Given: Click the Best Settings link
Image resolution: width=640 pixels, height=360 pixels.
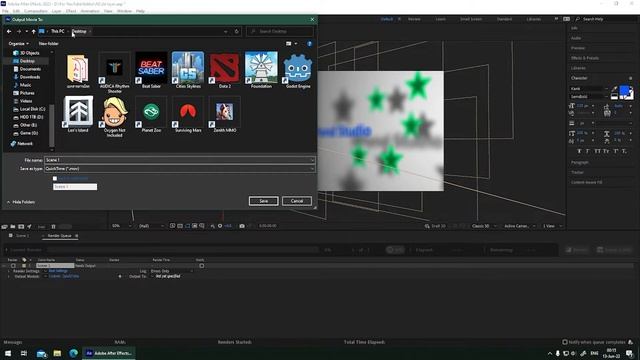Looking at the screenshot, I should tap(58, 271).
